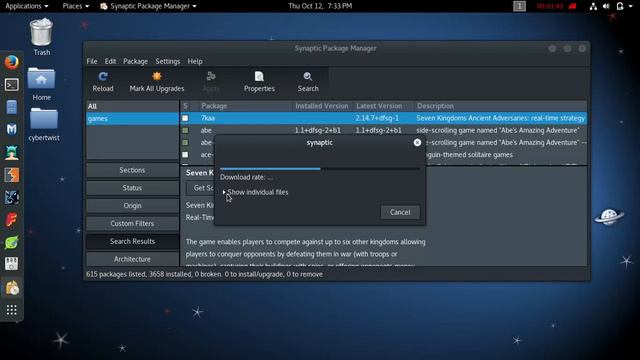Open the Help menu
The image size is (640, 360).
click(195, 61)
